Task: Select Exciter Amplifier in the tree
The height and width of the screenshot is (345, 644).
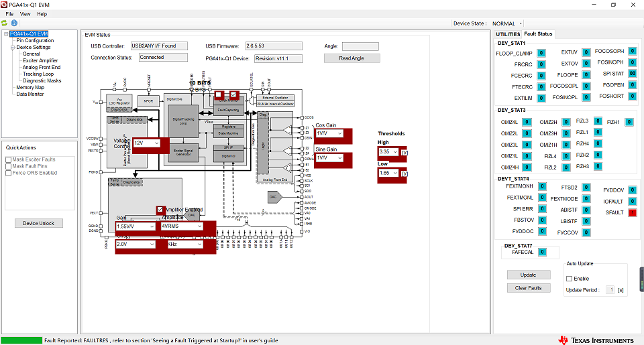Action: tap(40, 61)
